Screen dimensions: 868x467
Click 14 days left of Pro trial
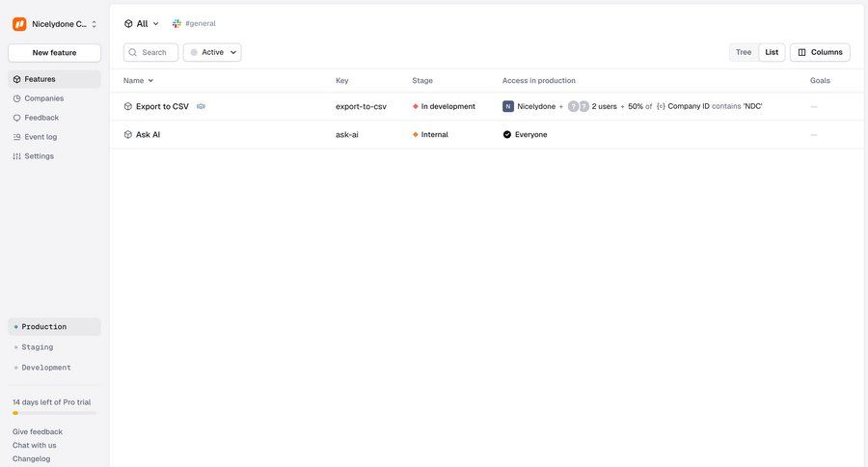[x=51, y=402]
